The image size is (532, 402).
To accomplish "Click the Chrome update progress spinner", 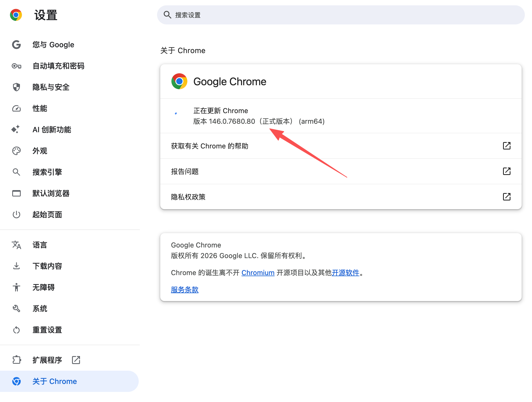I will 176,113.
